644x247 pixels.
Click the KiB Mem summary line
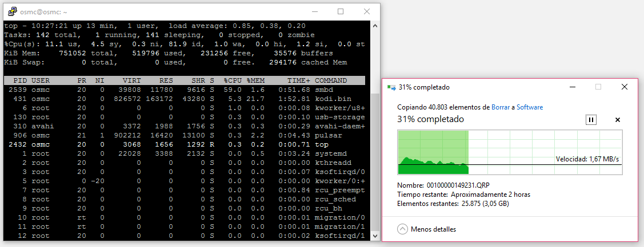(x=169, y=53)
